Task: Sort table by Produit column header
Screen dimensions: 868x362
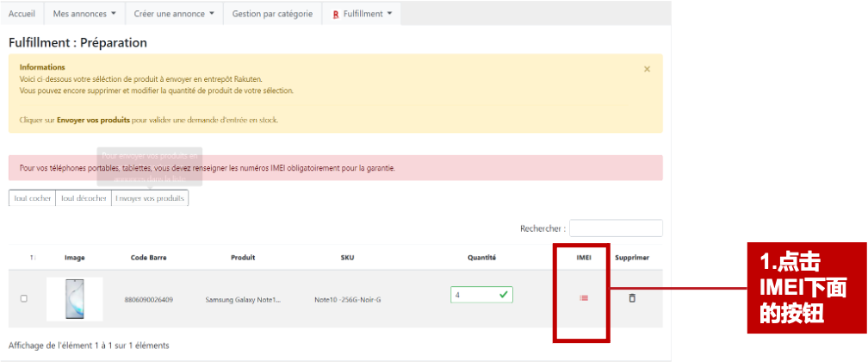Action: (243, 258)
